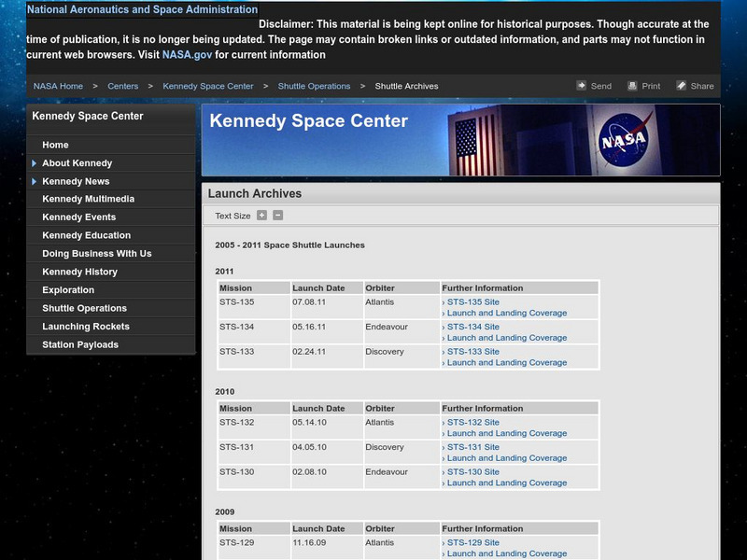Open Home in the sidebar
The height and width of the screenshot is (560, 747).
point(55,145)
